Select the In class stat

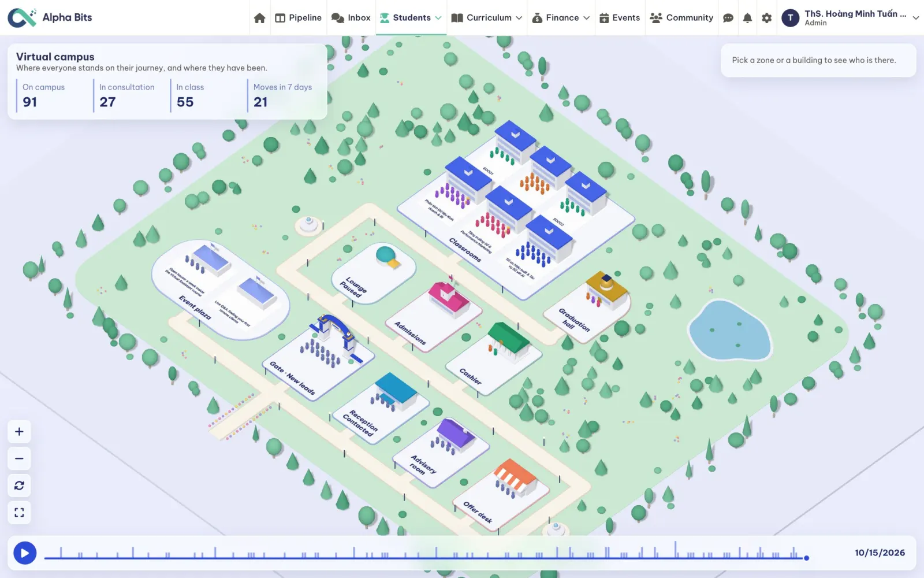(x=206, y=95)
